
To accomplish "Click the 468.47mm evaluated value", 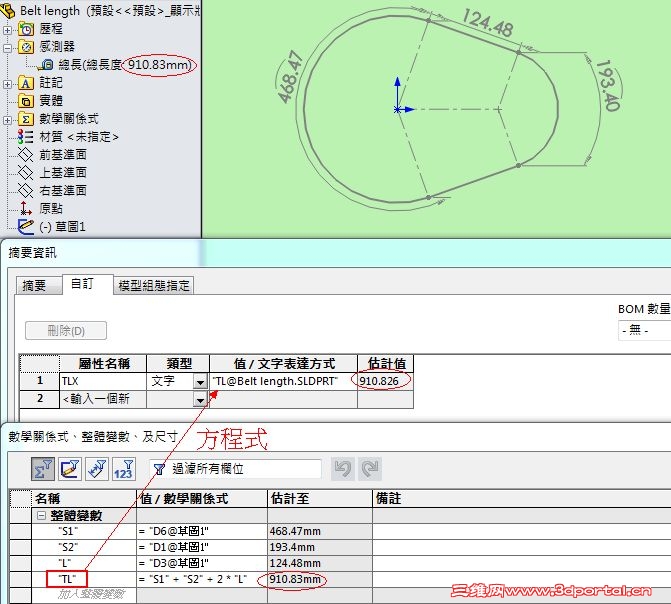I will (295, 531).
